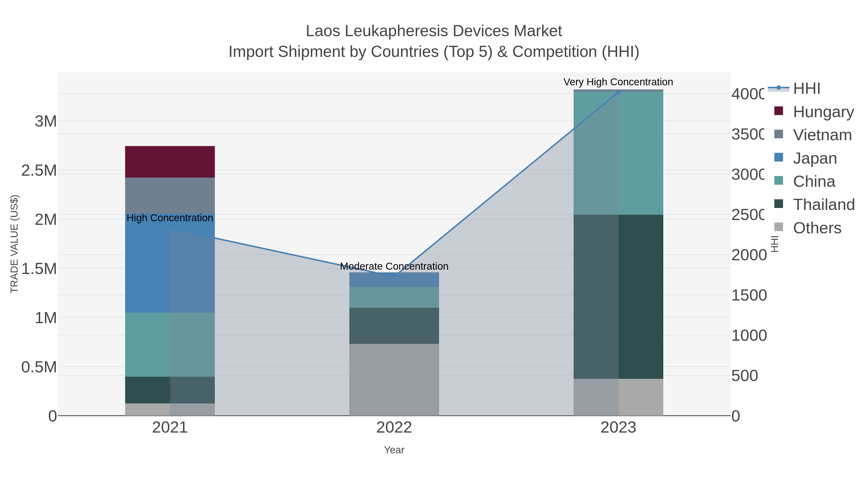This screenshot has height=488, width=868.
Task: Select Thailand segment of 2022 bar
Action: 394,326
